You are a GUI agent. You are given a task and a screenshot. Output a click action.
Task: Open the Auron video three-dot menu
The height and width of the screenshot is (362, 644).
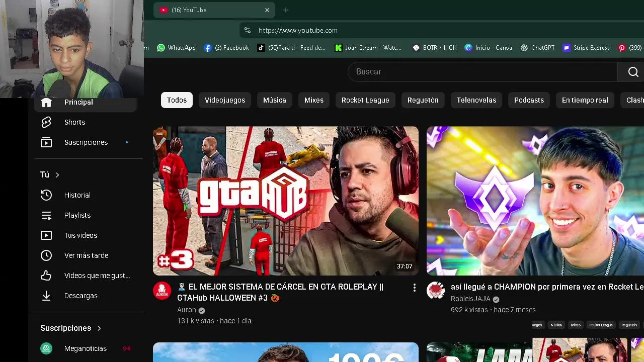pyautogui.click(x=414, y=288)
